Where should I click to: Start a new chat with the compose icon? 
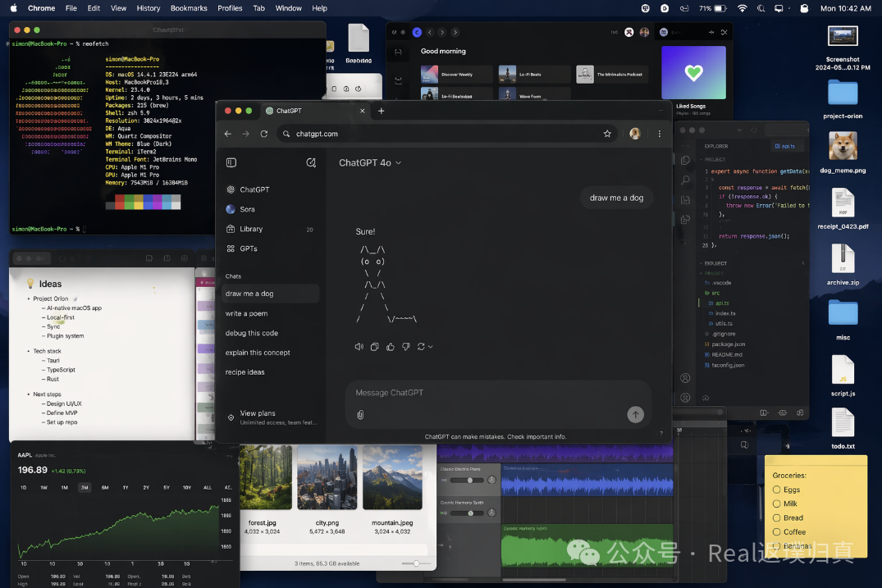pyautogui.click(x=310, y=162)
